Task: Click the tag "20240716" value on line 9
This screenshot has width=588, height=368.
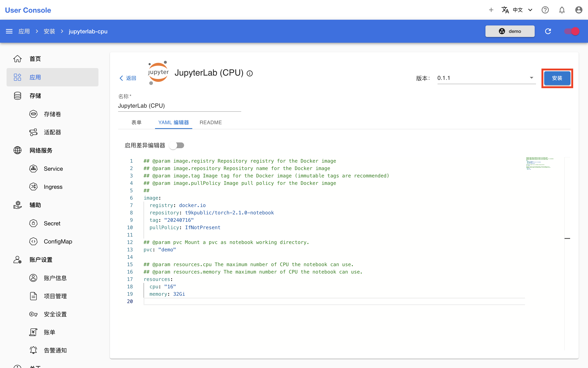Action: point(179,220)
